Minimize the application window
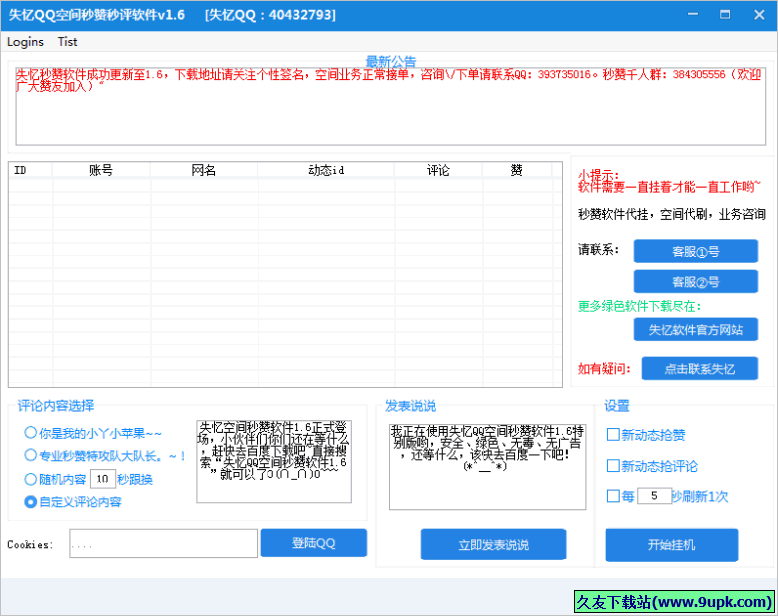Viewport: 778px width, 616px height. [693, 15]
